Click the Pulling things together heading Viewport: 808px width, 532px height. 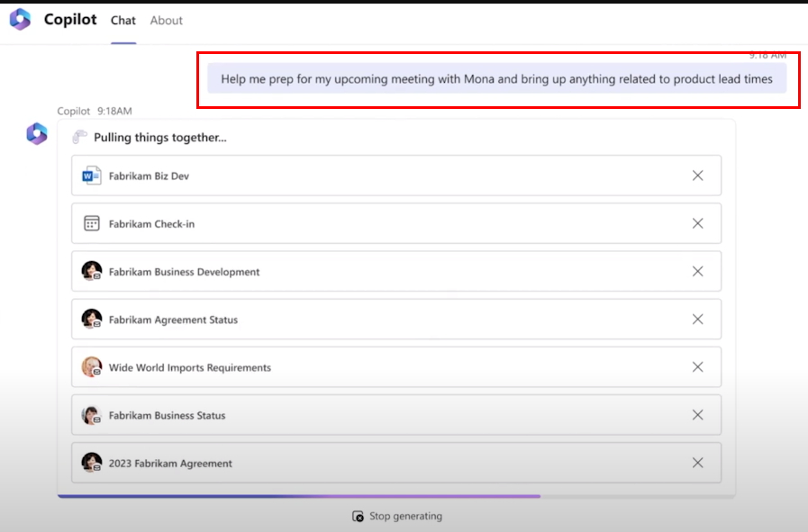click(159, 138)
